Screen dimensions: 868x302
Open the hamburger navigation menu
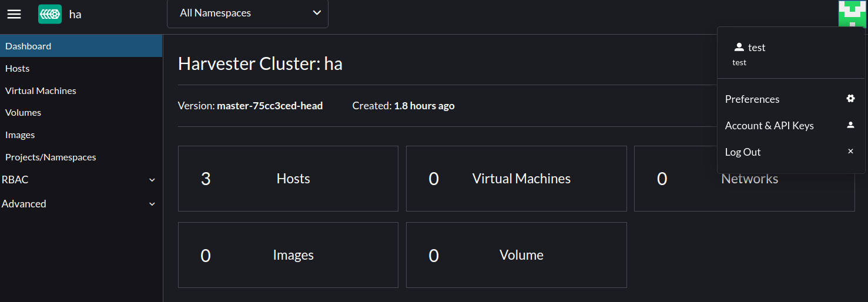14,14
